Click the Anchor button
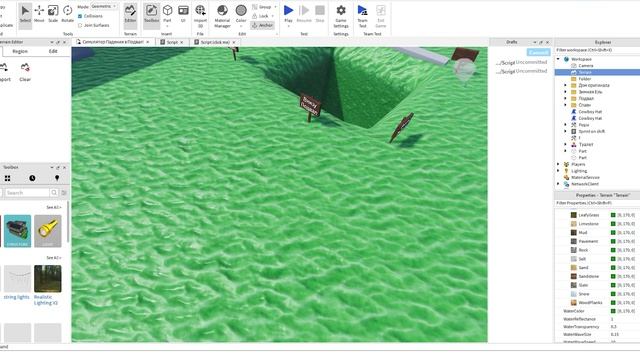Viewport: 640px width, 360px height. point(262,25)
